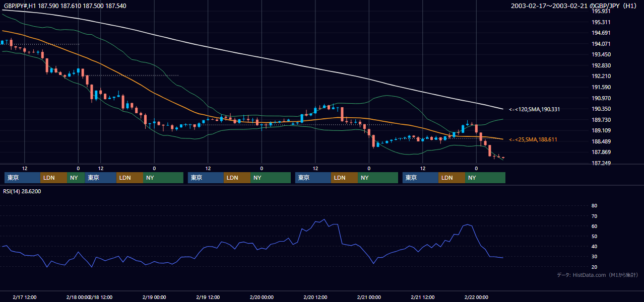This screenshot has height=302, width=644.
Task: Click the RSI 80 level label
Action: 594,206
